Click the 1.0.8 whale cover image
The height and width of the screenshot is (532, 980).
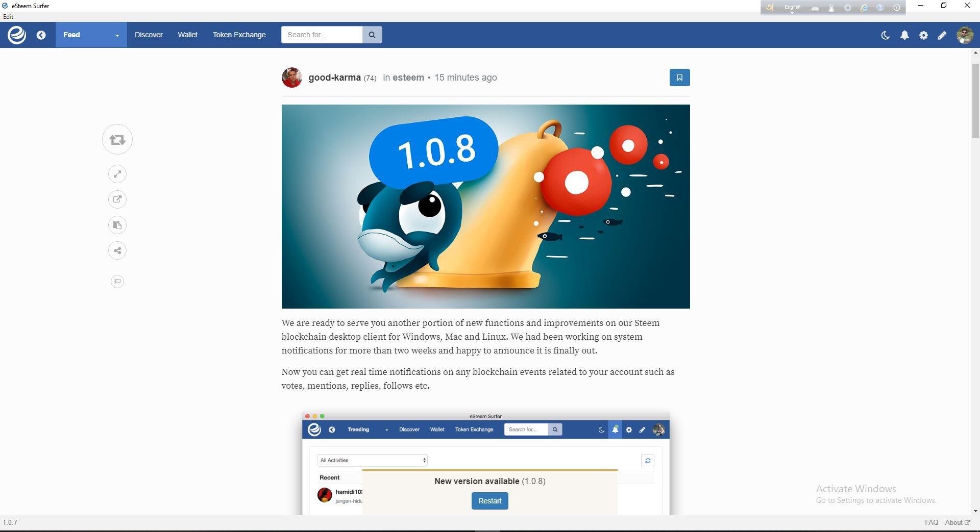click(485, 207)
